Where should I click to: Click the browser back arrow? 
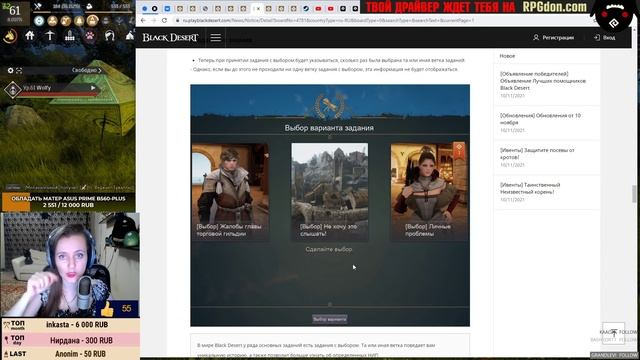[x=143, y=20]
